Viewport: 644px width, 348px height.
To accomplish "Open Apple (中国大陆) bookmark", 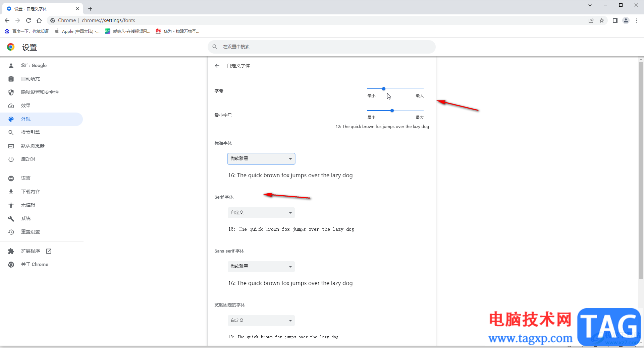I will (x=77, y=31).
